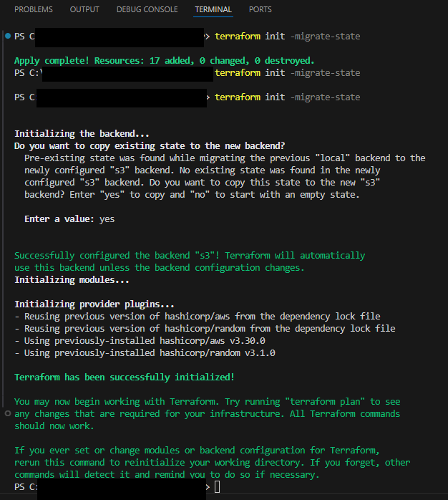Click 'rerun this command to reinitialize' line
This screenshot has height=500, width=448.
click(213, 463)
